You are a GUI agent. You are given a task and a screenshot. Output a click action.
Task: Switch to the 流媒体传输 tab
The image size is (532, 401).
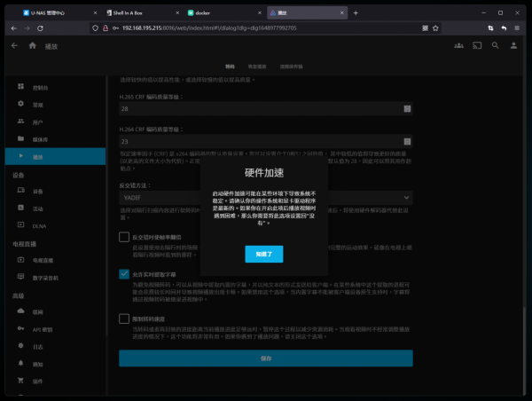pos(291,67)
